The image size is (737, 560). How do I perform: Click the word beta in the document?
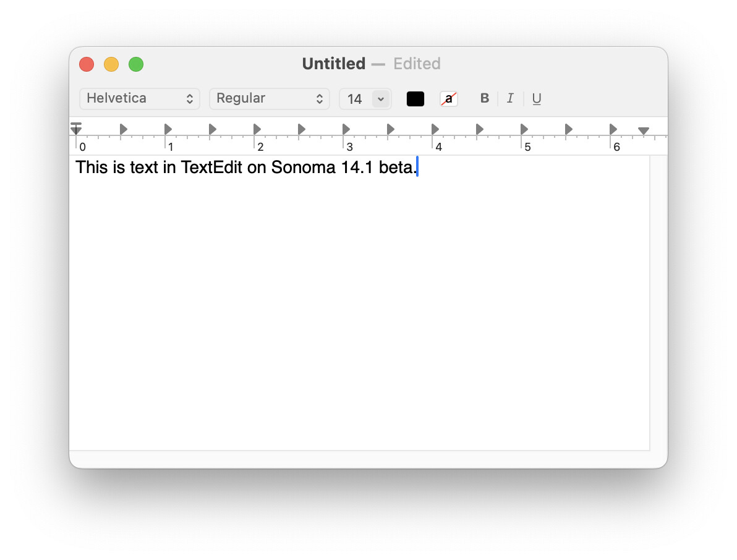tap(396, 168)
